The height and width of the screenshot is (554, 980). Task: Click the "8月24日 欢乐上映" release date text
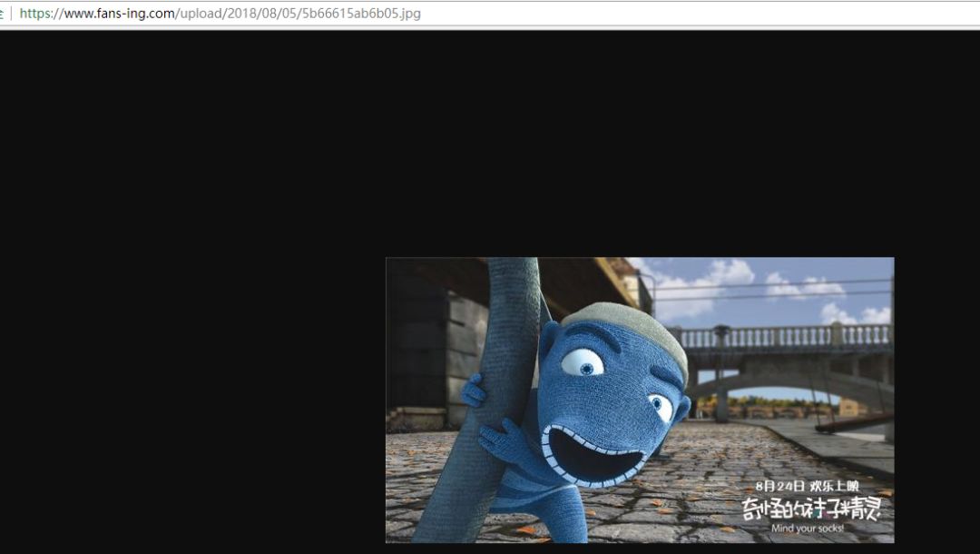[807, 486]
